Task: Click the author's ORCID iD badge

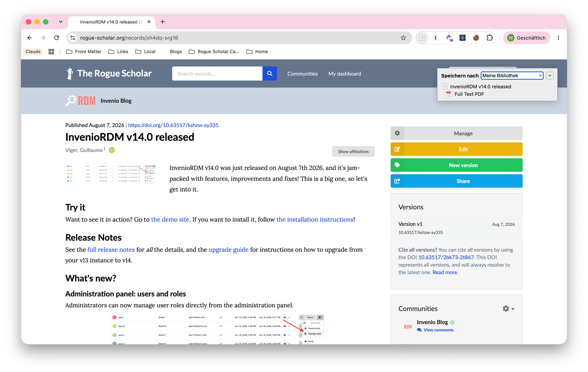Action: click(x=112, y=150)
